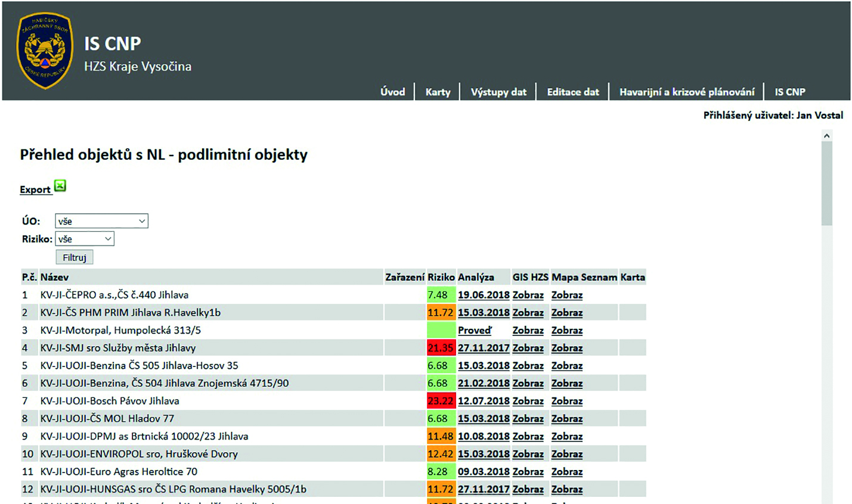
Task: Click the green risk cell 8.28
Action: pos(441,472)
